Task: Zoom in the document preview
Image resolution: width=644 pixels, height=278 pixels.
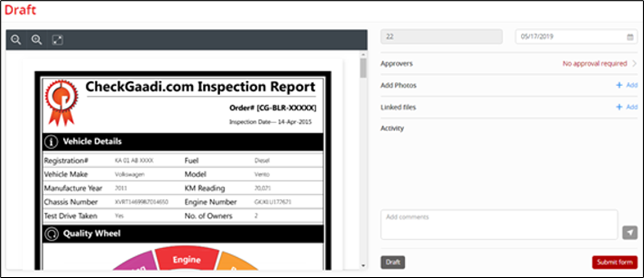Action: click(x=37, y=40)
